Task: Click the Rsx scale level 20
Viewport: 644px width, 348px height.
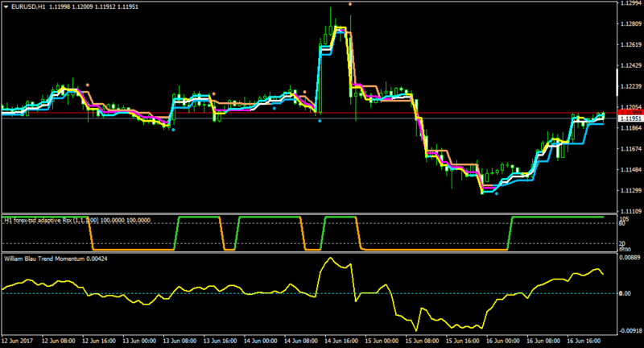Action: [621, 244]
